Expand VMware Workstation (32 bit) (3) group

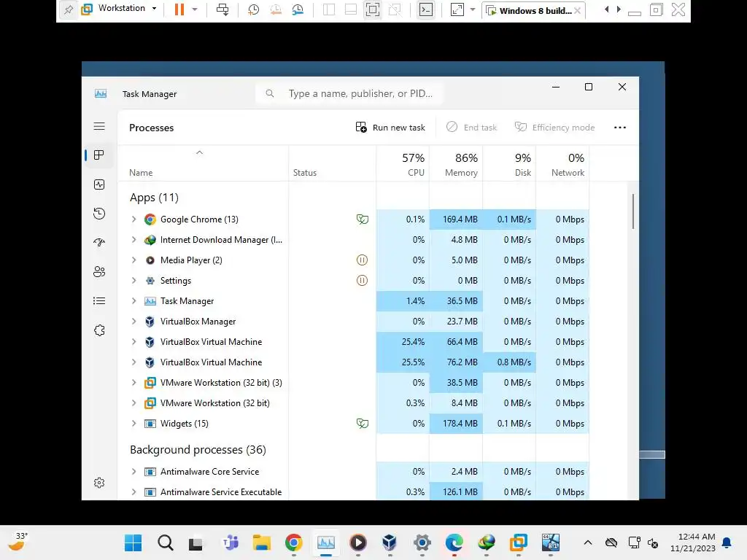click(x=134, y=382)
